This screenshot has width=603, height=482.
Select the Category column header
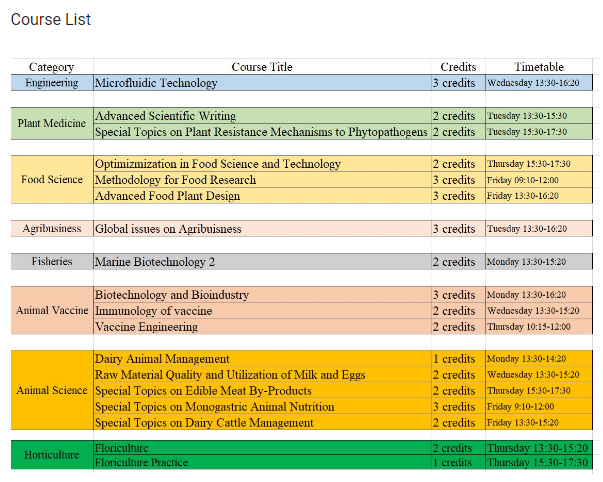pyautogui.click(x=51, y=67)
